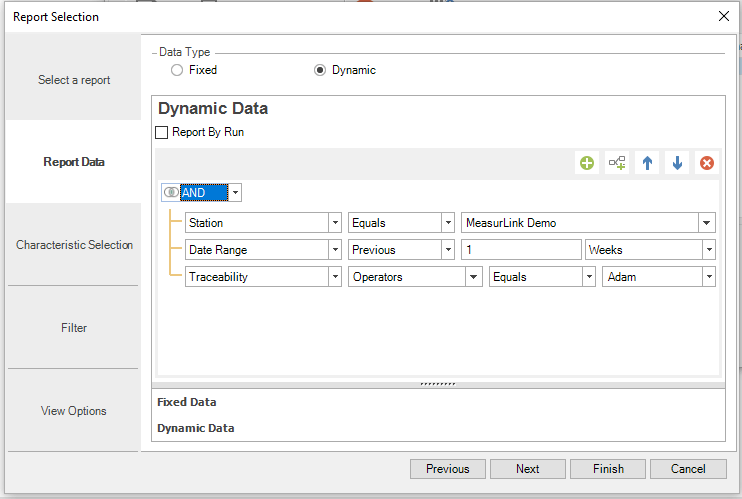The image size is (742, 499).
Task: Select the Dynamic data type radio button
Action: tap(320, 70)
